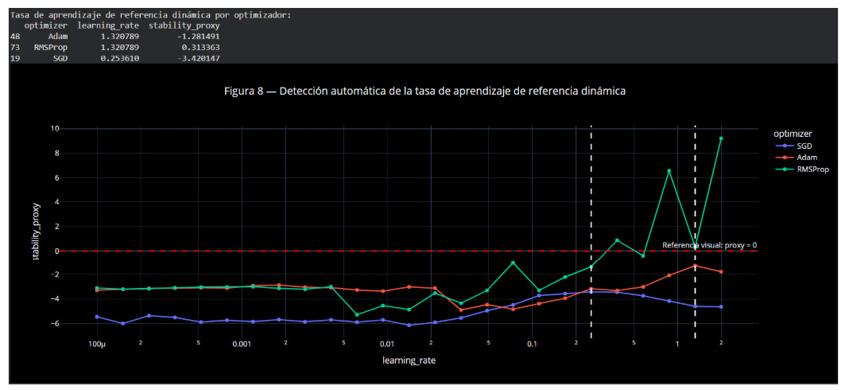Click the '0.1' x-axis tick label
Image resolution: width=844 pixels, height=390 pixels.
point(531,343)
